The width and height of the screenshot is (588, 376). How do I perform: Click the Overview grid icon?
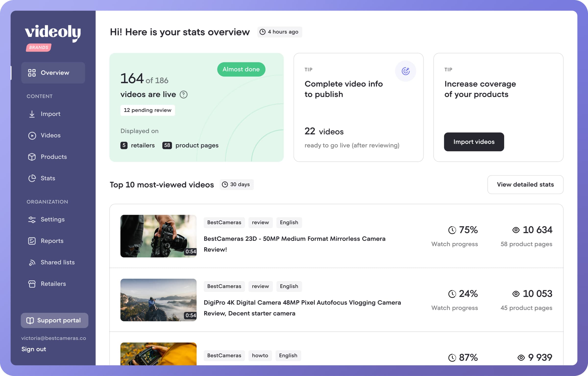pos(32,73)
